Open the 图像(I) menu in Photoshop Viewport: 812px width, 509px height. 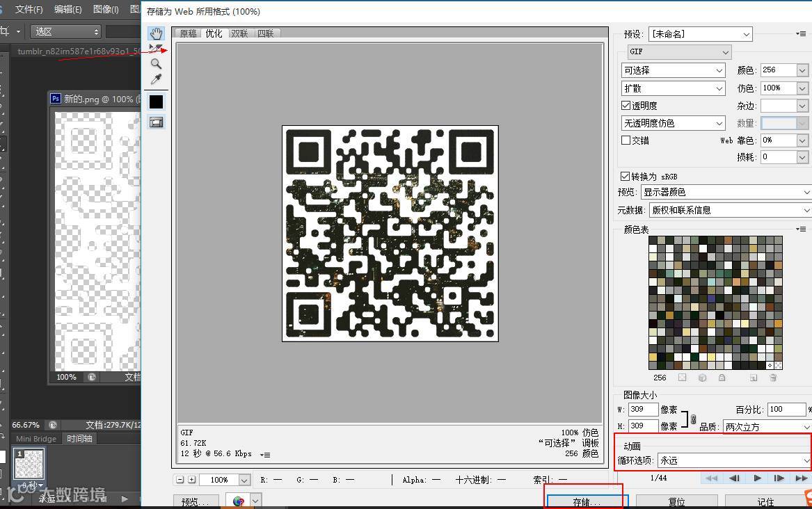click(x=106, y=9)
